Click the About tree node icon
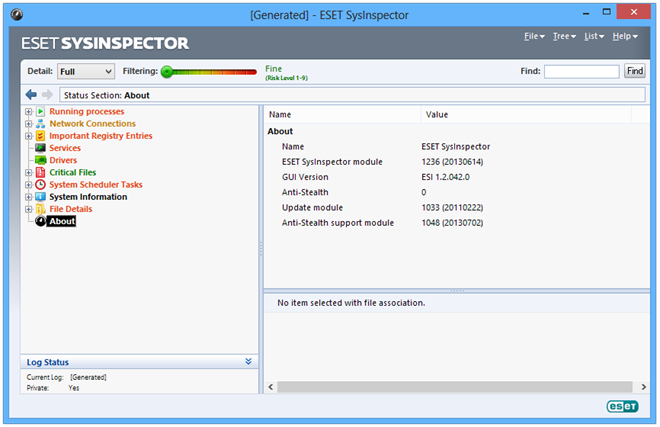 40,221
